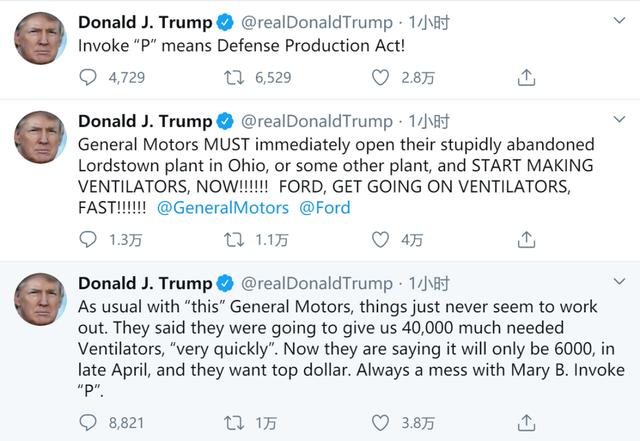640x441 pixels.
Task: Share the Mary B. tweet
Action: (x=526, y=422)
